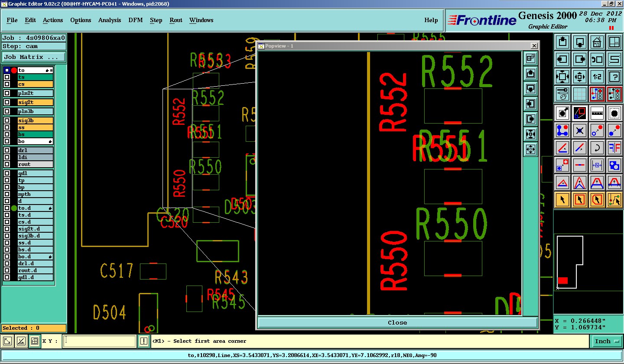Click the previous view return-arrow icon
The image size is (624, 364).
pos(597,59)
